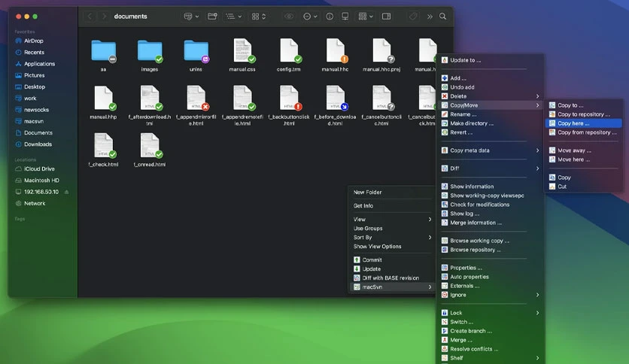This screenshot has height=364, width=629.
Task: Choose Update to ... menu item
Action: click(491, 60)
